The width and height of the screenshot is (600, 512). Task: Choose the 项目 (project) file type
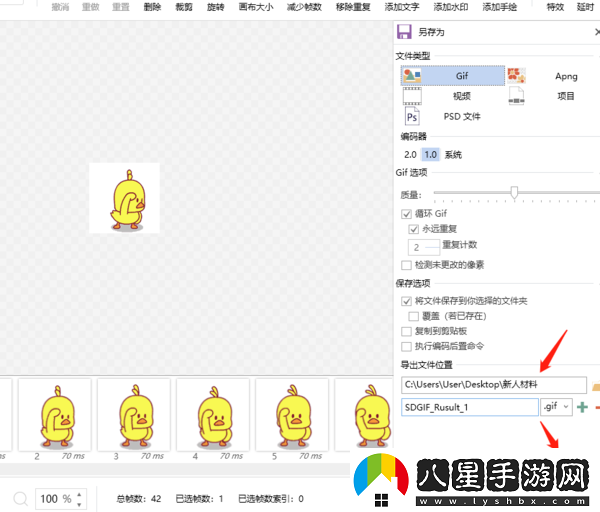tap(552, 96)
